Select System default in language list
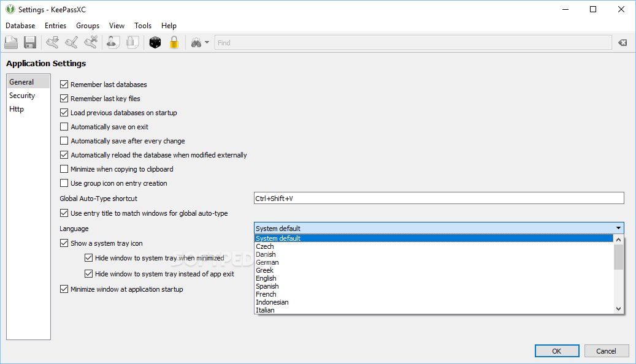This screenshot has width=636, height=364. click(434, 238)
